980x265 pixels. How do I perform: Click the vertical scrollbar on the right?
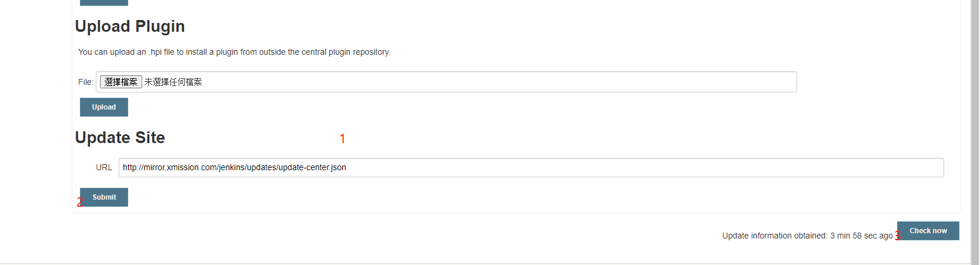tap(975, 118)
